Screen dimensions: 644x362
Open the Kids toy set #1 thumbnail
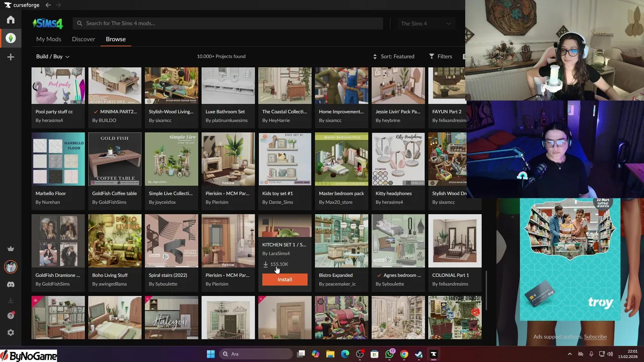pos(285,159)
